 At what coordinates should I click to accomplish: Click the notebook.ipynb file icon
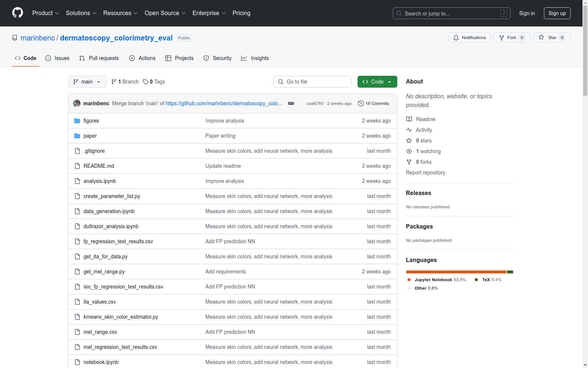tap(77, 362)
